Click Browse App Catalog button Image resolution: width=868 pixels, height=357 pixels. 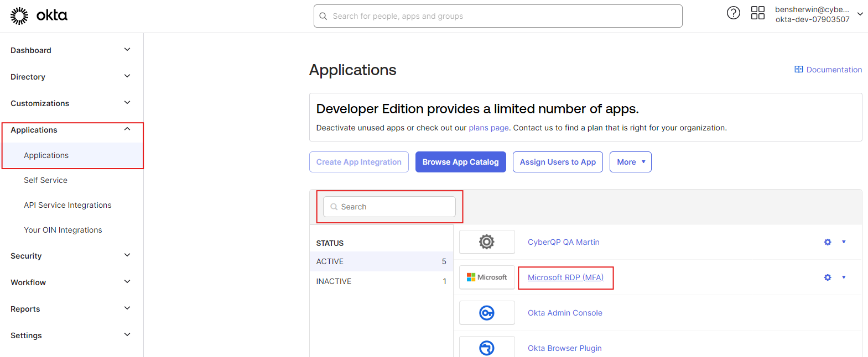coord(461,162)
